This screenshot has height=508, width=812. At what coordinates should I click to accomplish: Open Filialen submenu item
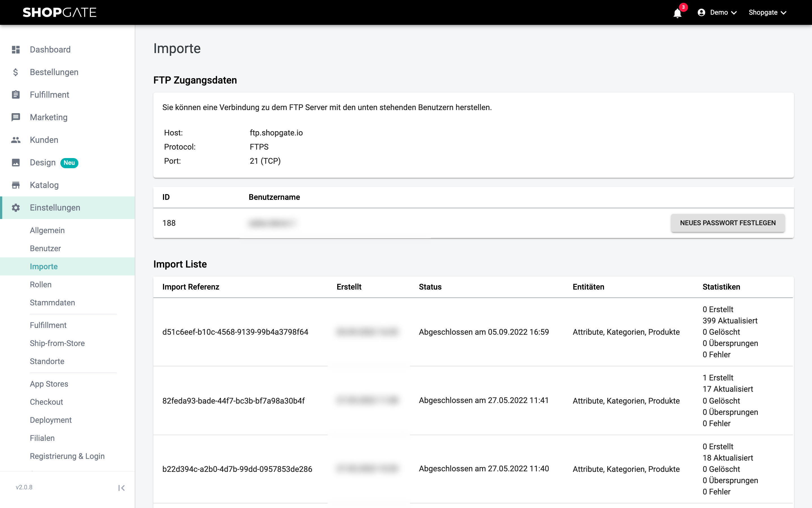(42, 438)
